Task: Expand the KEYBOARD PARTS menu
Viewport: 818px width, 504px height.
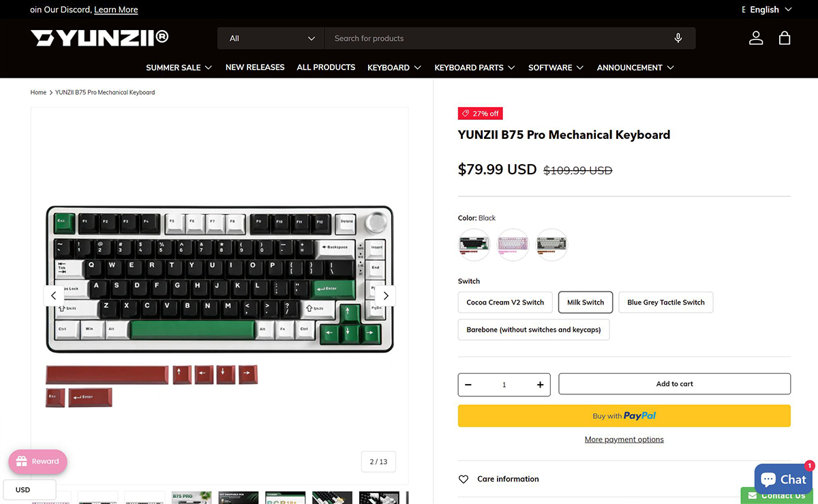Action: click(x=475, y=67)
